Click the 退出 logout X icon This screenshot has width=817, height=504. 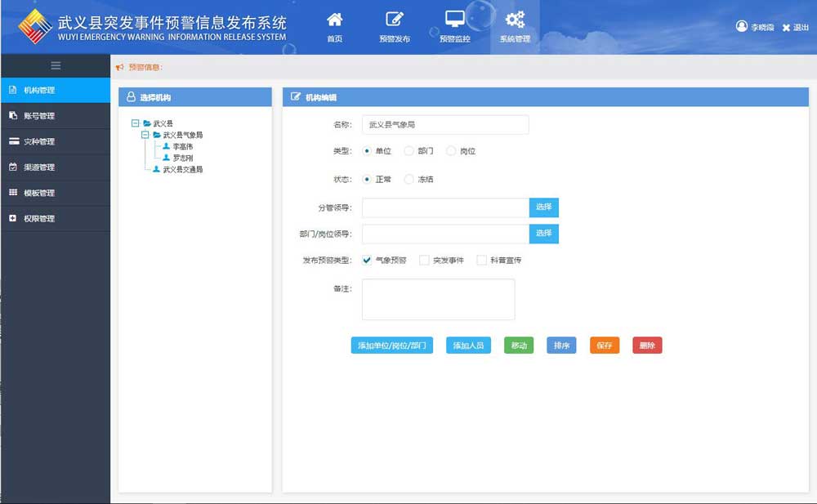coord(786,28)
